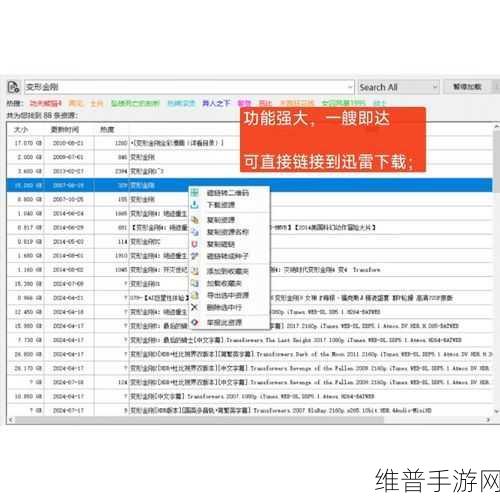Image resolution: width=500 pixels, height=500 pixels.
Task: Click the down arrow of the vertical scrollbar
Action: [x=496, y=412]
